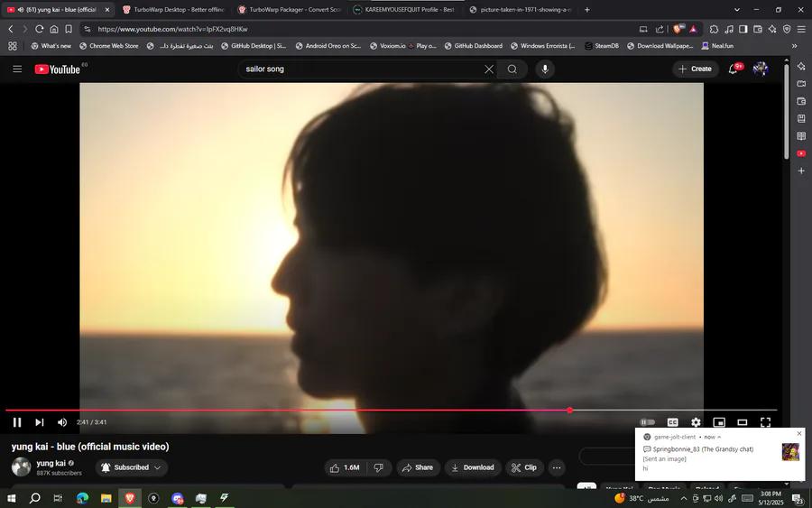Open the 'What's new' bookmark

51,46
